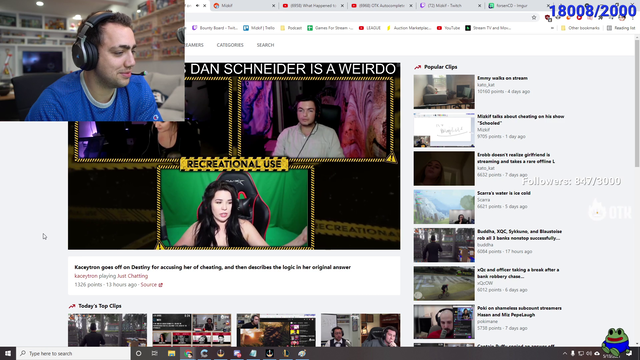
Task: Open the 'What Happened to' YouTube tab
Action: coord(313,6)
